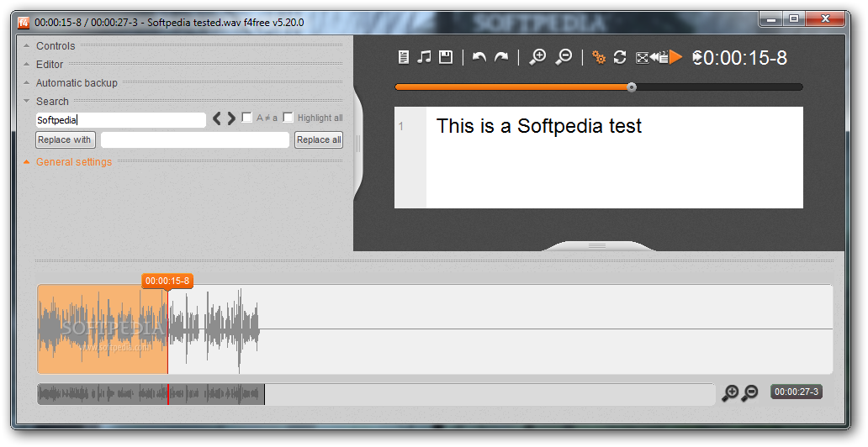Click the unplayed portion of the main waveform
The image size is (868, 447).
[500, 329]
